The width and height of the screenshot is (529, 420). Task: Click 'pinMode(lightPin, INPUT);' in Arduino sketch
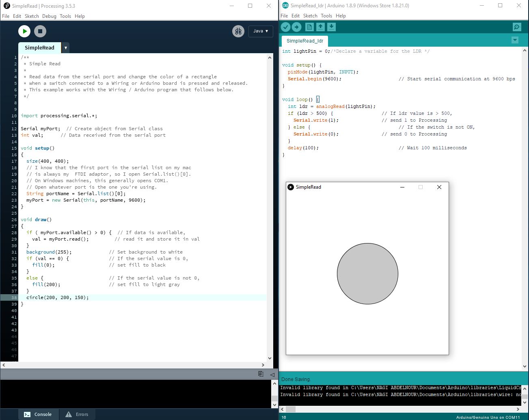323,72
